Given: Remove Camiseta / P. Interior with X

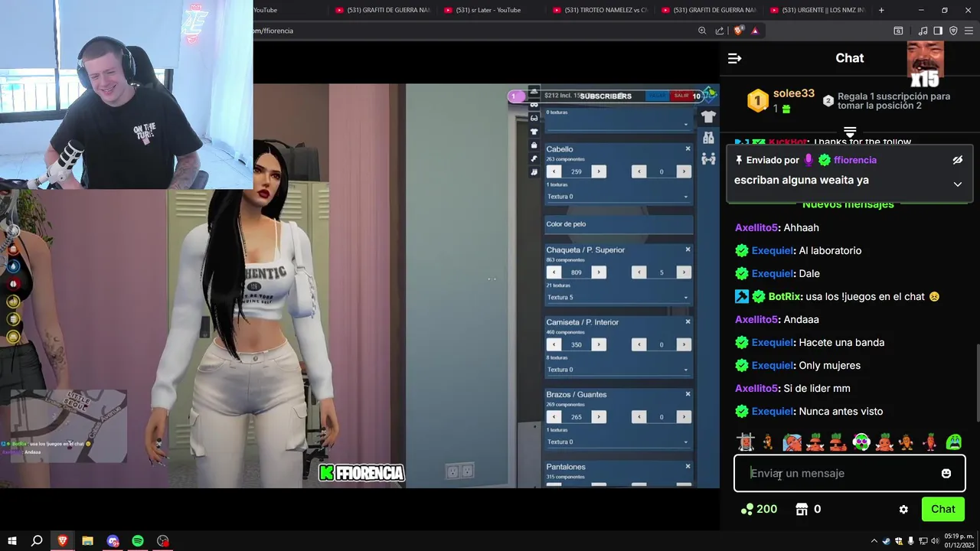Looking at the screenshot, I should [x=688, y=321].
